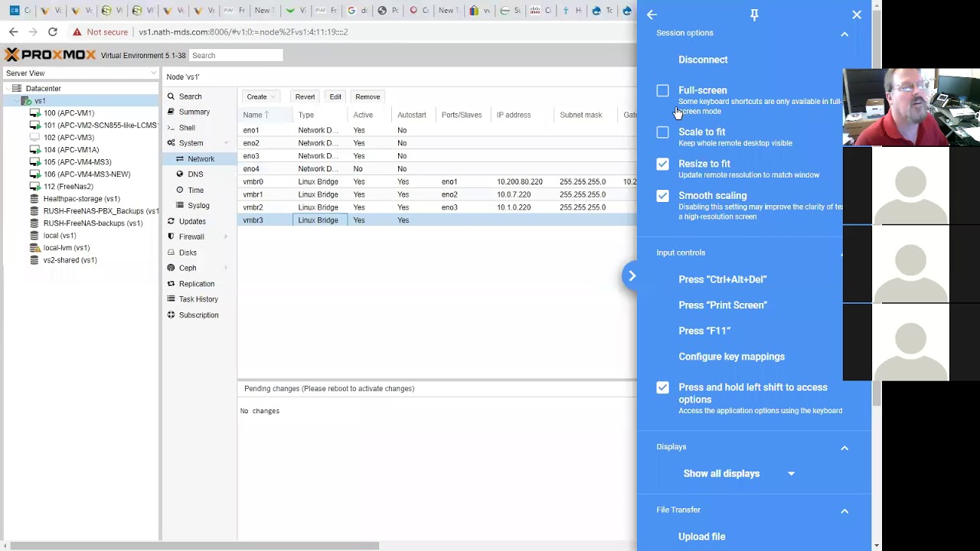Screen dimensions: 980x551
Task: Uncheck press and hold left shift option
Action: coord(663,388)
